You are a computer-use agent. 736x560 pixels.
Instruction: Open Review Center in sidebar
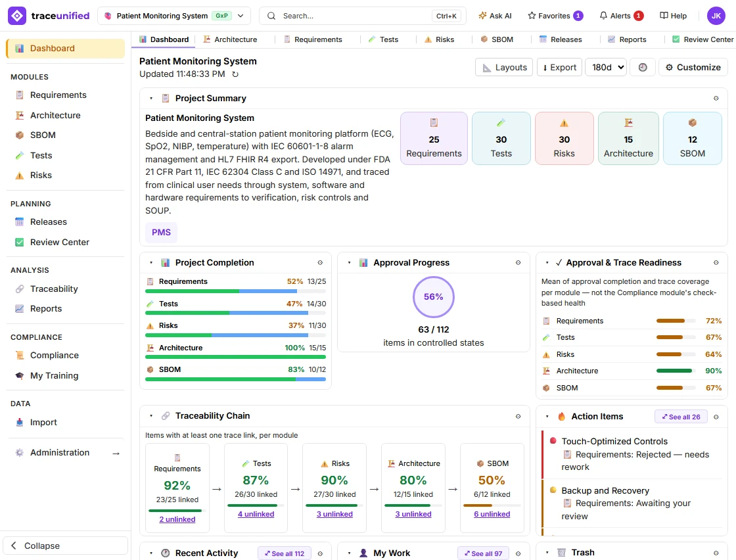click(65, 243)
